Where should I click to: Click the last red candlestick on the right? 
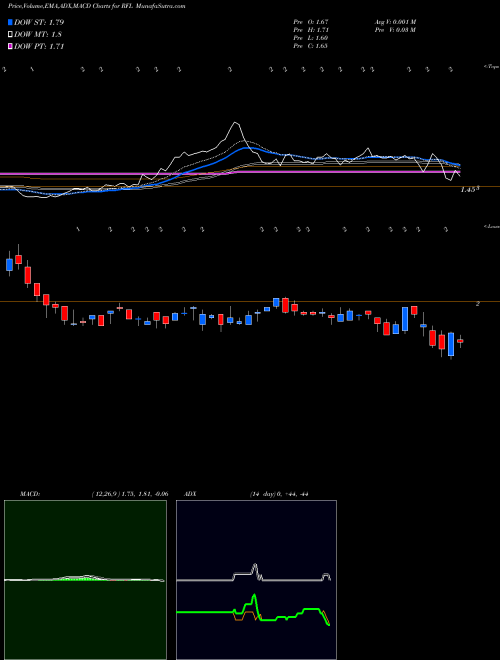tap(460, 341)
